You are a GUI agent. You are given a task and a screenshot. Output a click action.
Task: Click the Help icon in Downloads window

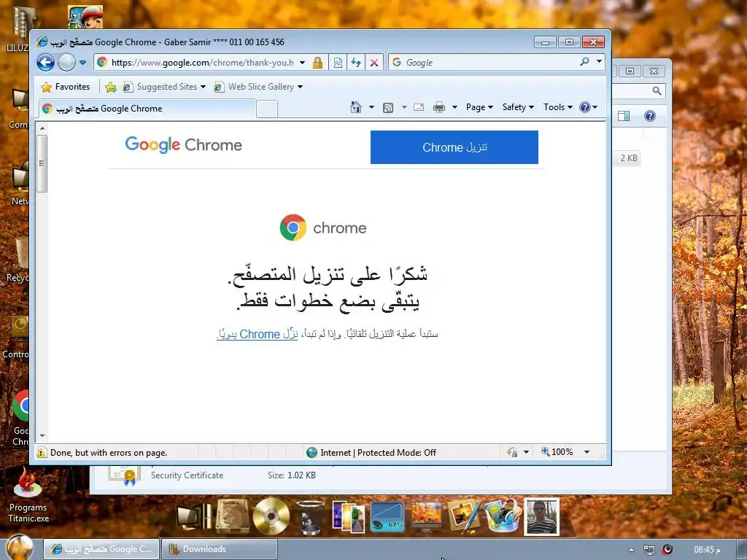click(x=650, y=116)
